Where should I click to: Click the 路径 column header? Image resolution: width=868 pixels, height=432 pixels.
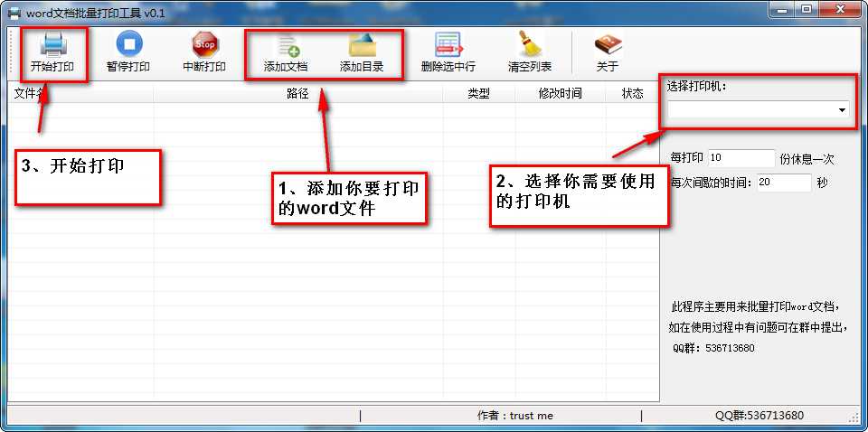click(x=297, y=93)
